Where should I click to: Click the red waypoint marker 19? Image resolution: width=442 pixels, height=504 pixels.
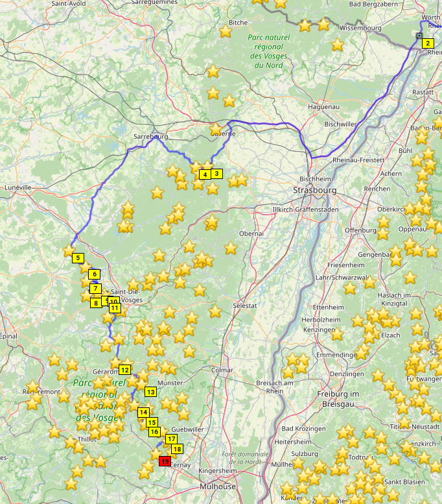tap(165, 461)
